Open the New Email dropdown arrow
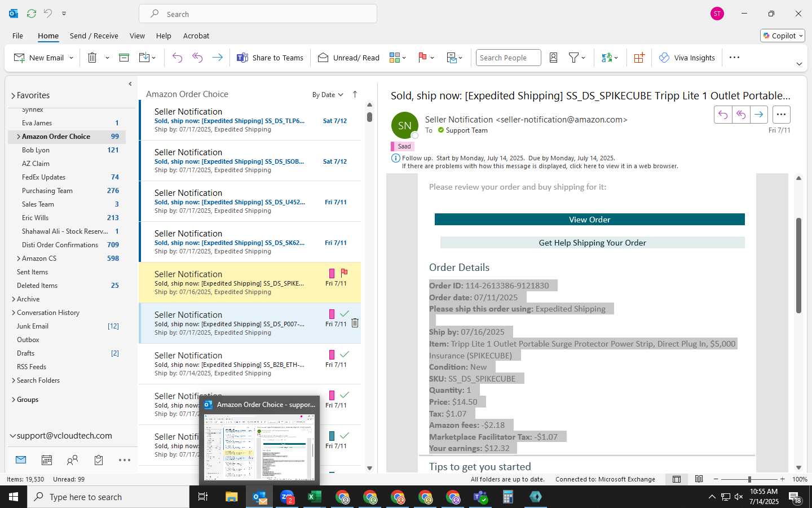The height and width of the screenshot is (508, 812). 71,58
